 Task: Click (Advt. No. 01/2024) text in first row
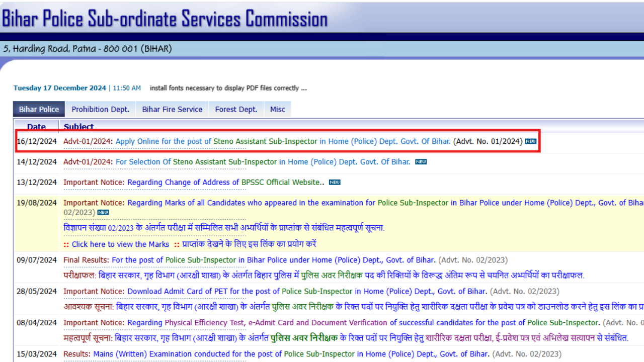point(488,141)
